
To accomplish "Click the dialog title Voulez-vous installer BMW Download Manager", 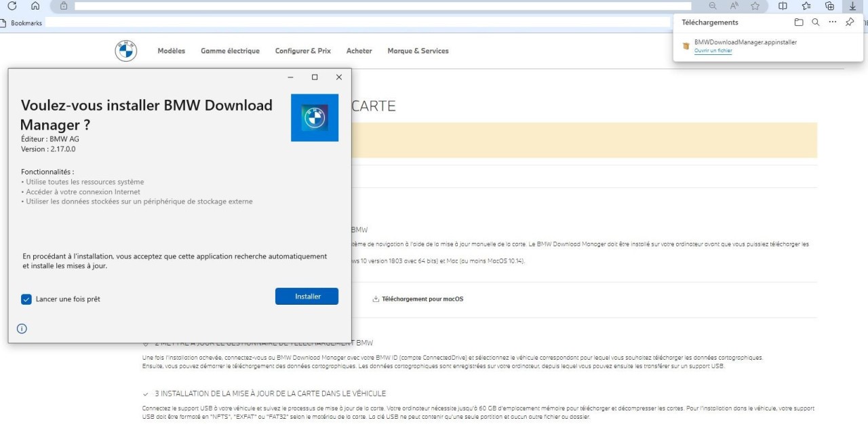I will [x=146, y=115].
